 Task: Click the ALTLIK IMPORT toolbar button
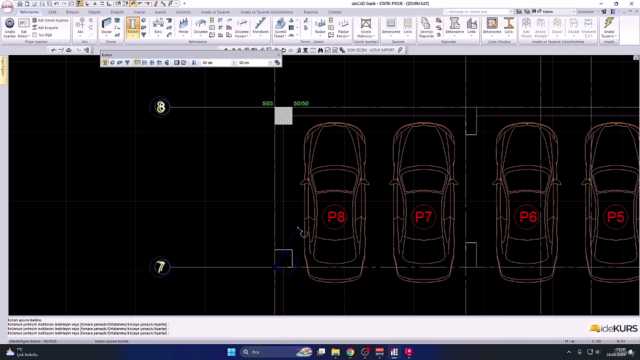(382, 50)
